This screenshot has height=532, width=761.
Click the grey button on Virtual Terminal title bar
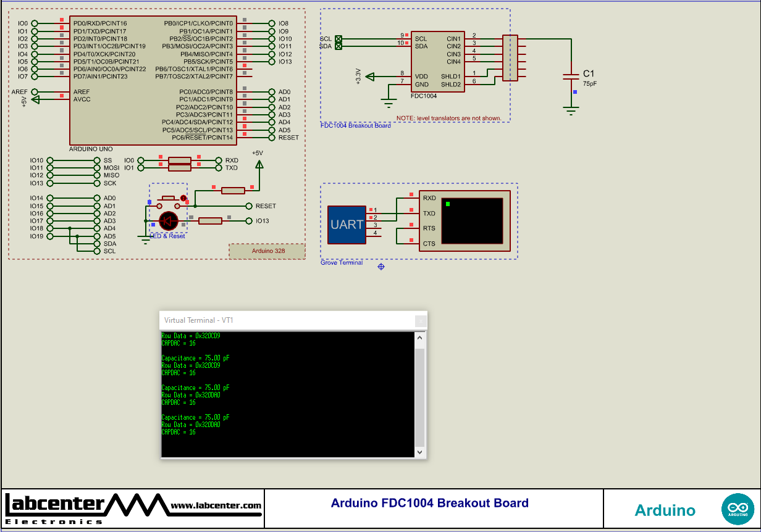[421, 320]
